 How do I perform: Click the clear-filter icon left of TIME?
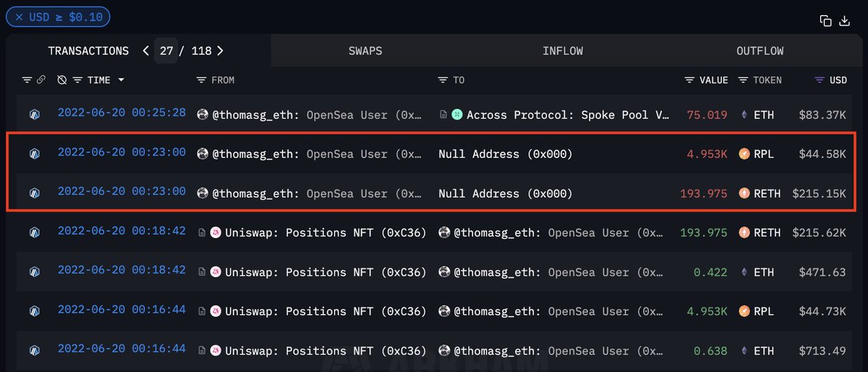point(62,80)
